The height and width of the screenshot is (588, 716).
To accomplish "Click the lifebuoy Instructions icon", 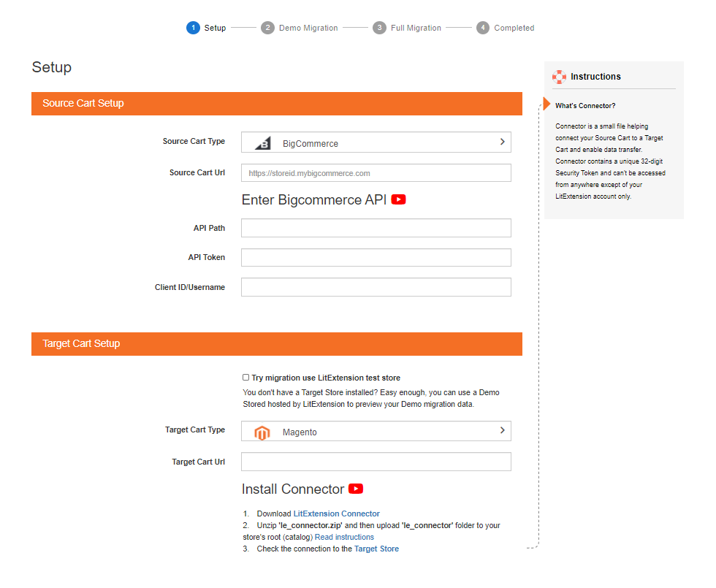I will coord(560,77).
